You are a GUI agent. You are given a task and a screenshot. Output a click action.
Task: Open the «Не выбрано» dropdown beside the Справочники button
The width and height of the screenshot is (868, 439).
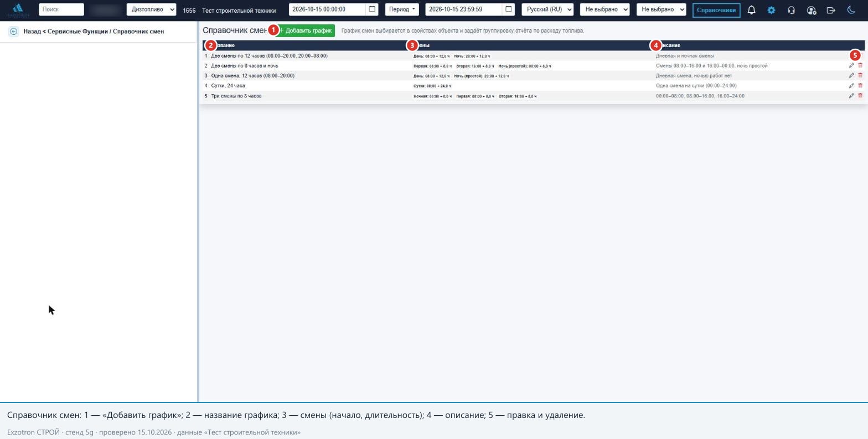coord(662,9)
